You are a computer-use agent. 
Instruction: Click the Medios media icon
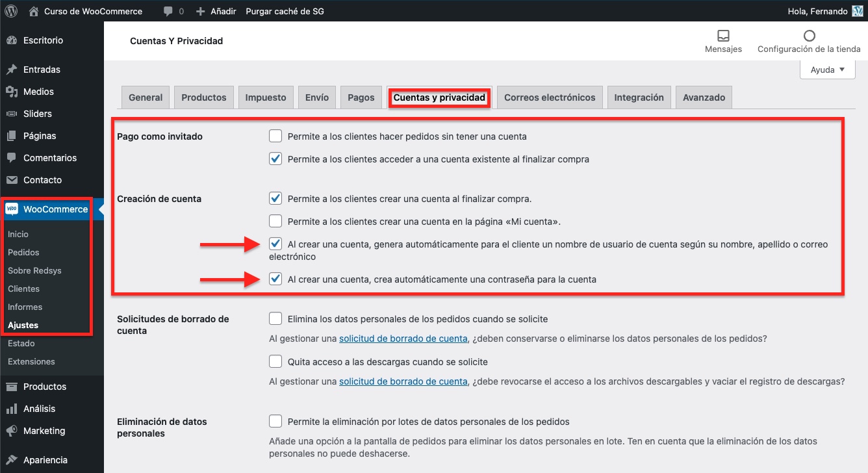(x=12, y=92)
